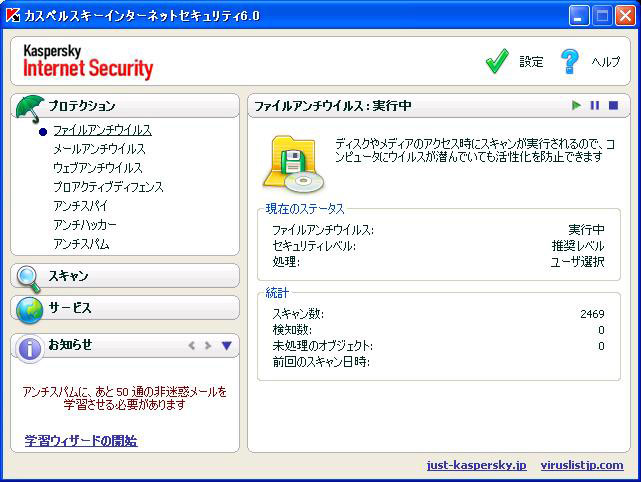Screen dimensions: 641x482
Task: Close the Kaspersky window
Action: [625, 16]
